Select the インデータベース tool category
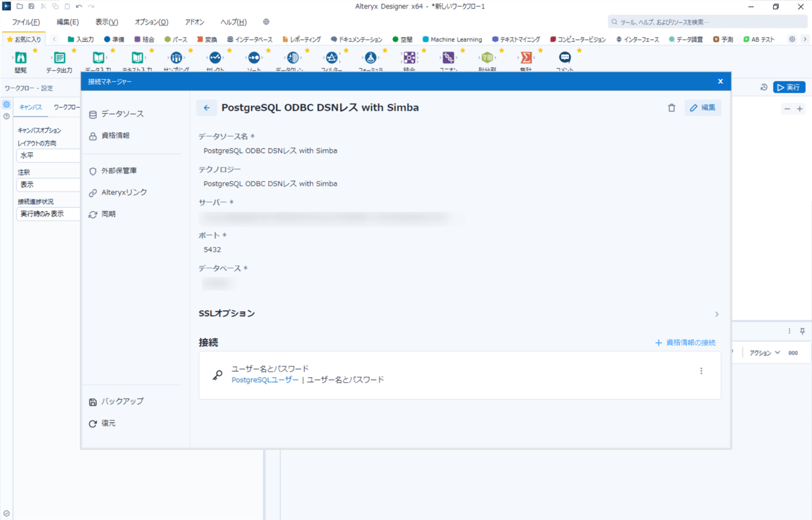The height and width of the screenshot is (520, 812). click(249, 39)
